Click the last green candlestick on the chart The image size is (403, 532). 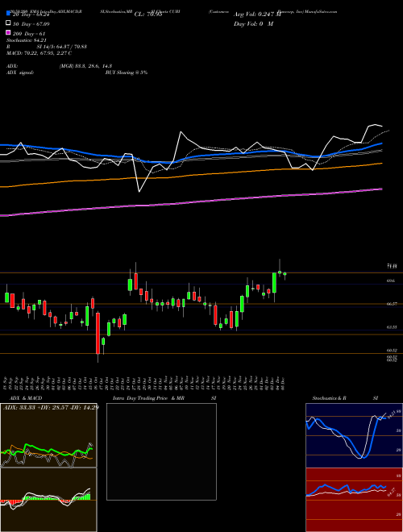pyautogui.click(x=285, y=274)
